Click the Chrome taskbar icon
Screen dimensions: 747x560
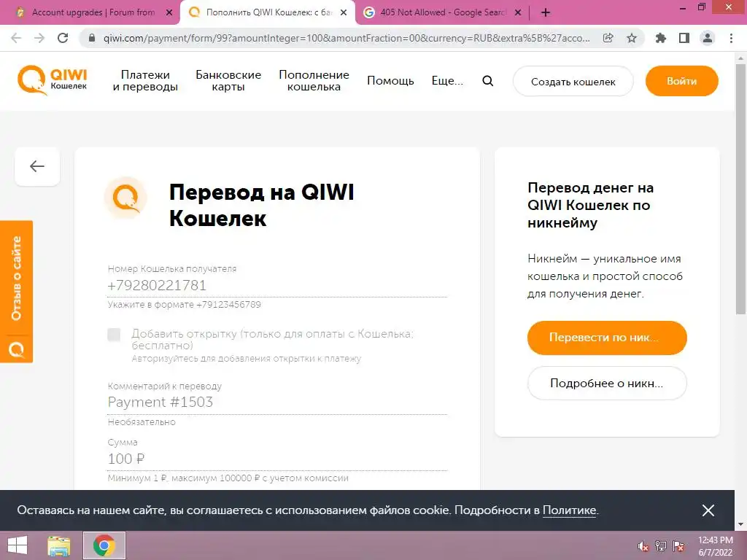pyautogui.click(x=104, y=545)
